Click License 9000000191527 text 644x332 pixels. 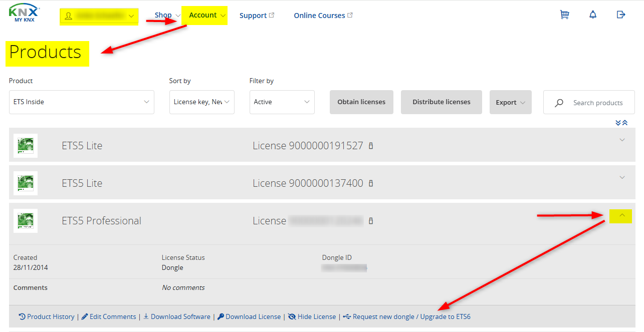(x=308, y=146)
